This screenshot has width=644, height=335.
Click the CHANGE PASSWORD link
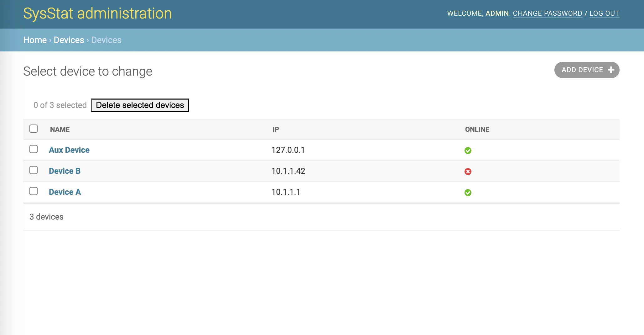(548, 13)
